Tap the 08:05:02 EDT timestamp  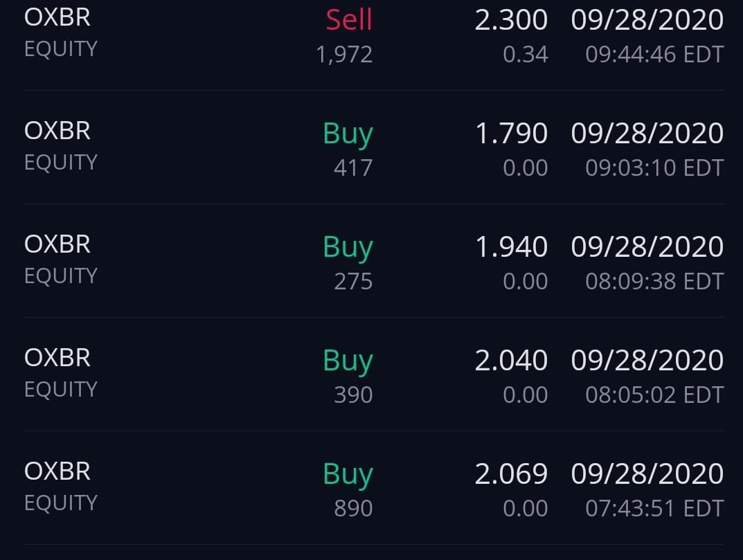pos(654,395)
